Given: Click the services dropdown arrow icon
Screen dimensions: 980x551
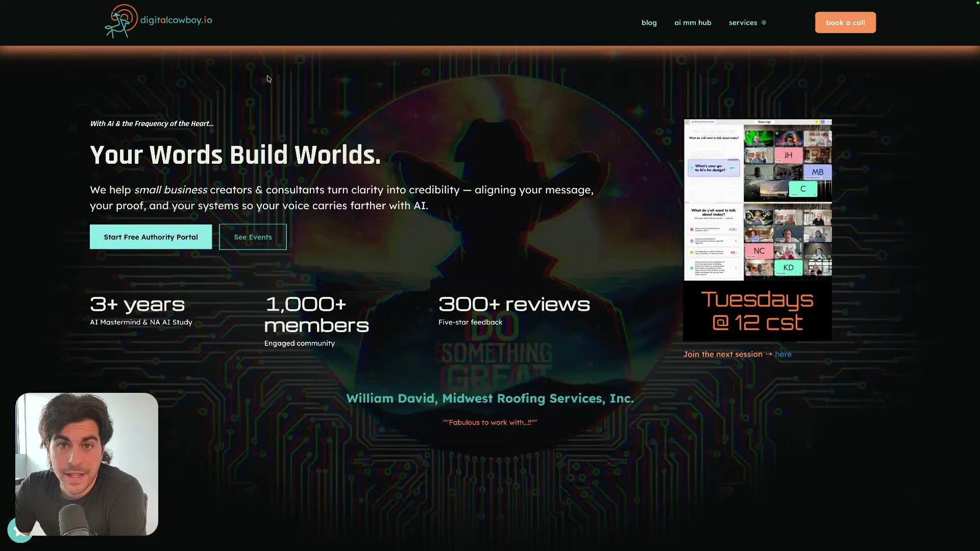Looking at the screenshot, I should [764, 22].
